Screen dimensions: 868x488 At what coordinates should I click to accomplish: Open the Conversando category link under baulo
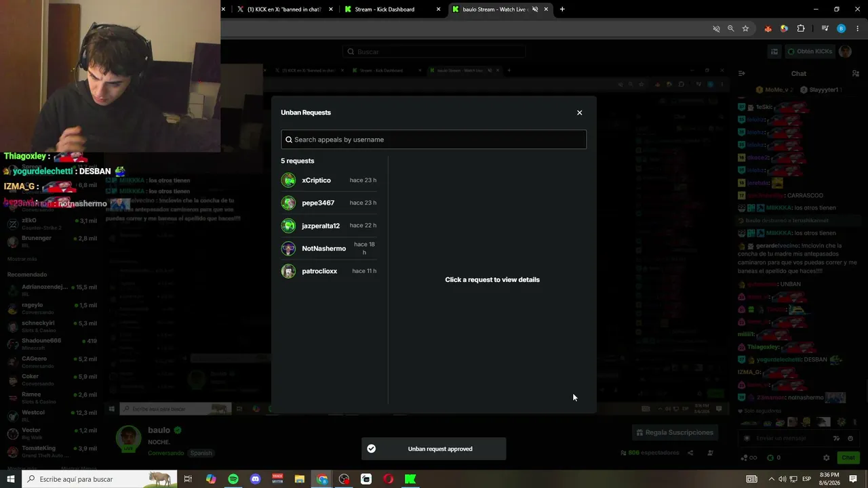pos(165,453)
